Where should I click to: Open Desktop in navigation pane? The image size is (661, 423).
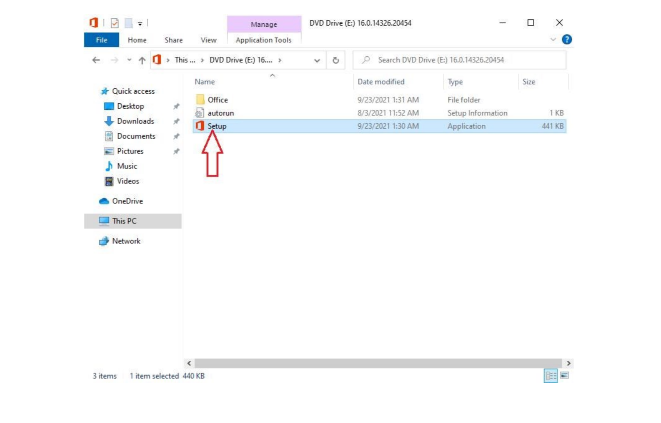[124, 106]
